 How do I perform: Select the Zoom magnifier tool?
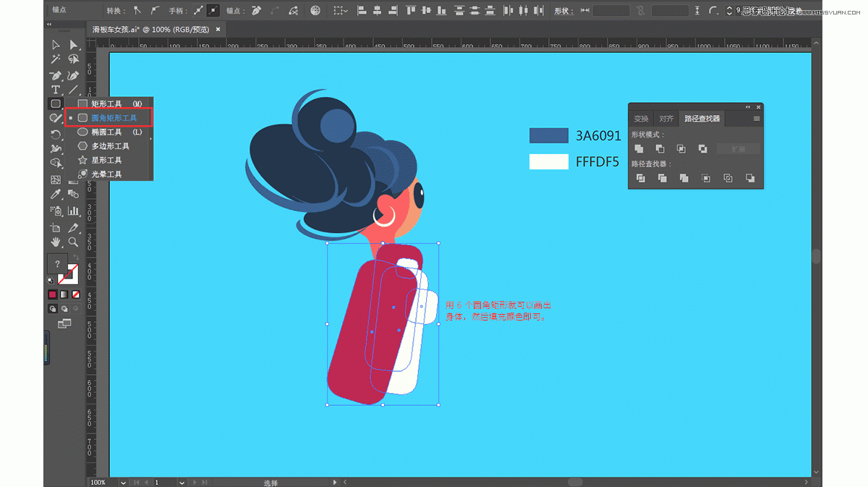coord(73,242)
